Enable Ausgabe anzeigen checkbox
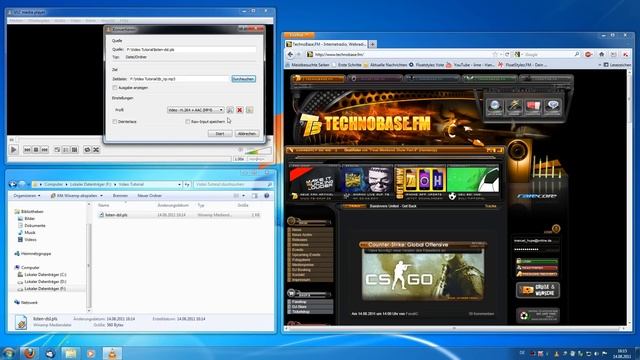This screenshot has height=360, width=640. point(115,88)
